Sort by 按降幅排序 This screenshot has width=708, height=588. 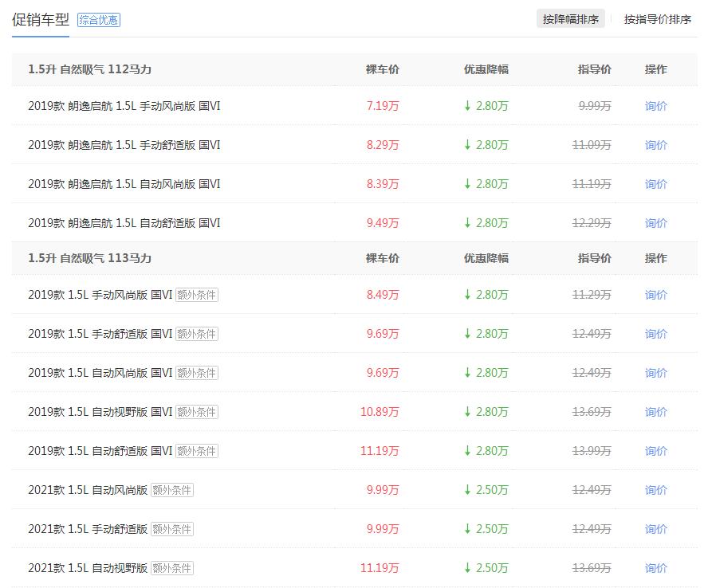(x=570, y=19)
